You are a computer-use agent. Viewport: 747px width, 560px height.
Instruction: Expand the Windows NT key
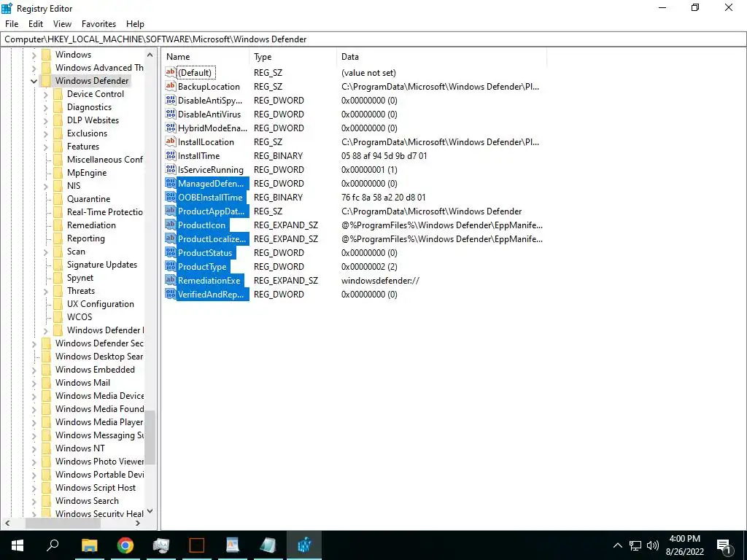pos(34,448)
